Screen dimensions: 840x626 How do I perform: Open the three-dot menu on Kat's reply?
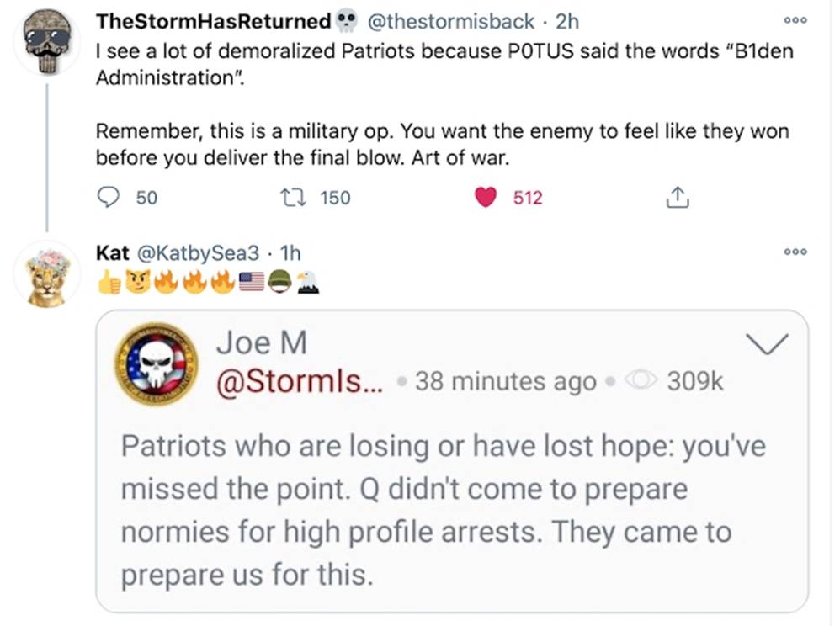[x=795, y=252]
